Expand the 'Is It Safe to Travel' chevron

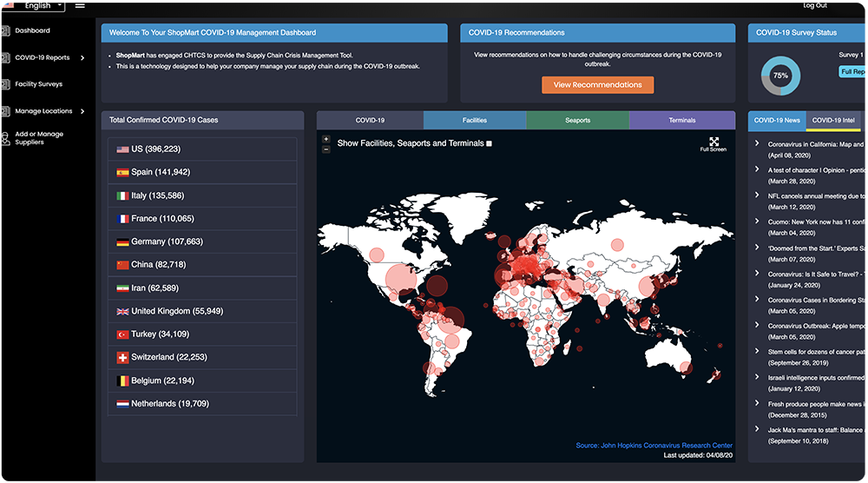(x=757, y=273)
